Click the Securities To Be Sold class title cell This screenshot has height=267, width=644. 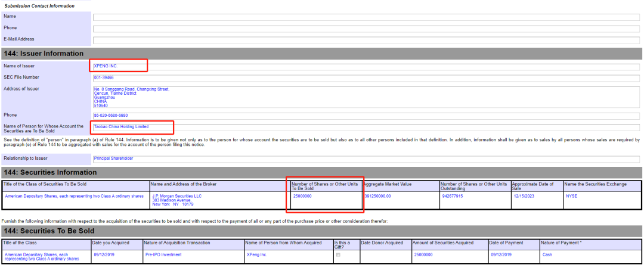[47, 257]
